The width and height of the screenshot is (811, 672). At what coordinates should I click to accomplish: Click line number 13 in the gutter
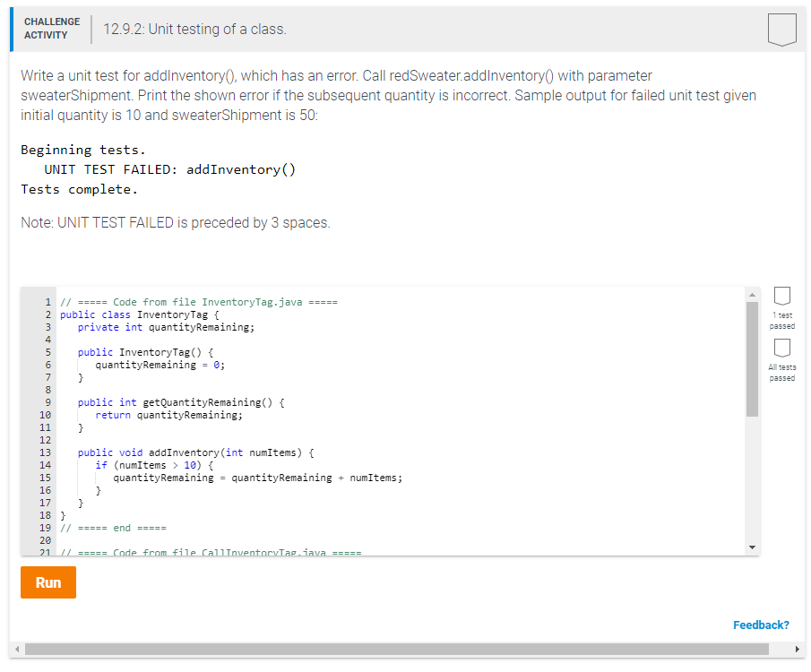(45, 452)
